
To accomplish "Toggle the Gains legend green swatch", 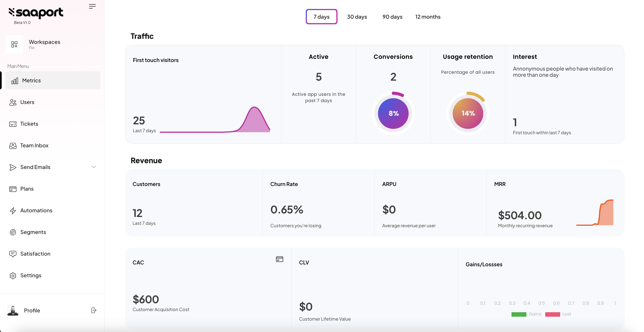I will point(519,314).
